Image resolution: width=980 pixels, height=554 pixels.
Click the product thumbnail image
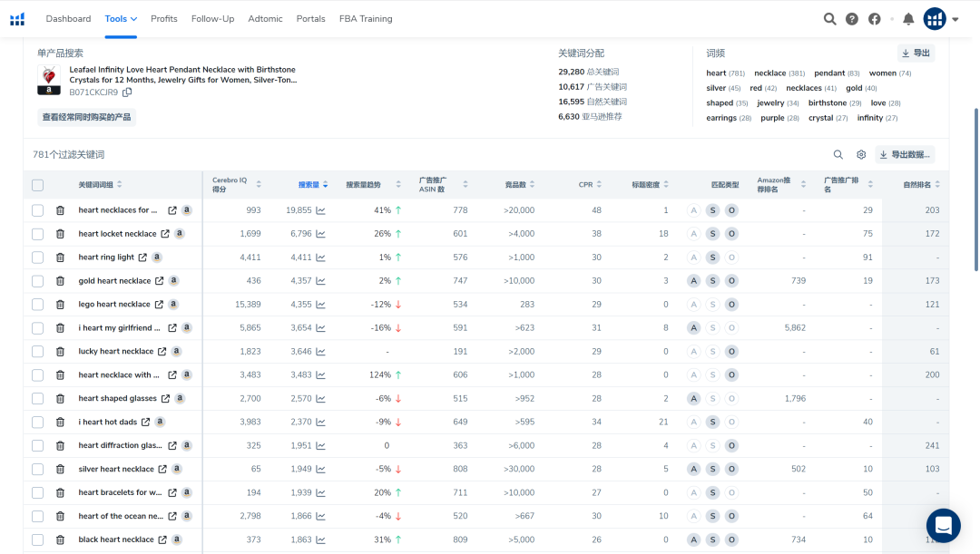[49, 80]
